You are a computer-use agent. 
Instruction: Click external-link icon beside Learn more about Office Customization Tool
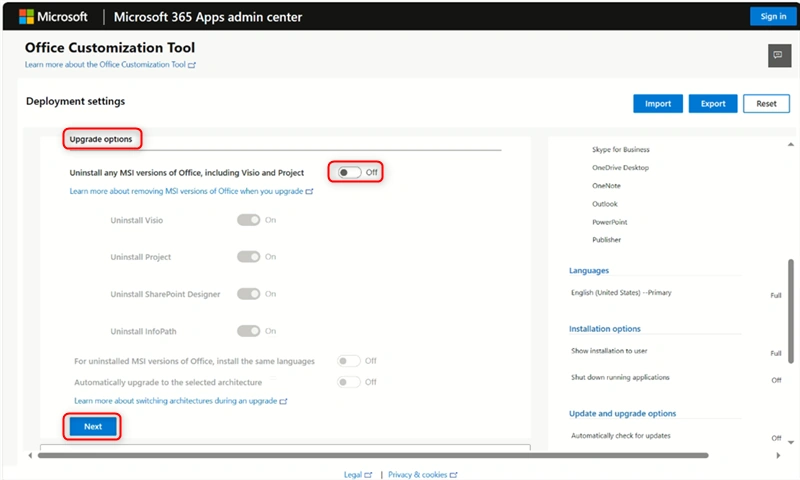click(192, 65)
